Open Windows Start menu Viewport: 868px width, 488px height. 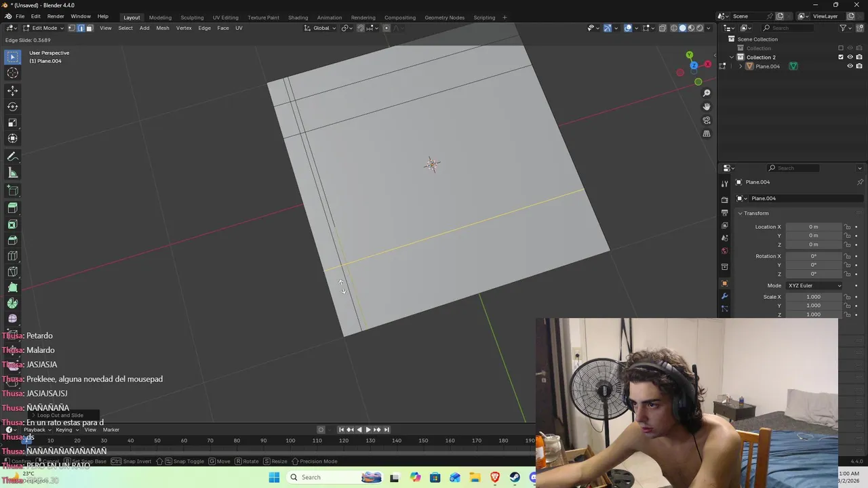pos(274,477)
